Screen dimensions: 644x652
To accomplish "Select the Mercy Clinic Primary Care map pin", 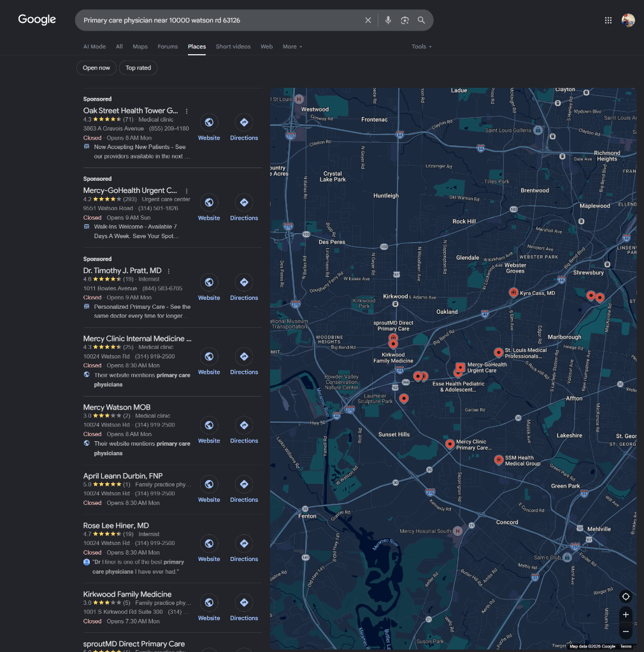I will (449, 444).
